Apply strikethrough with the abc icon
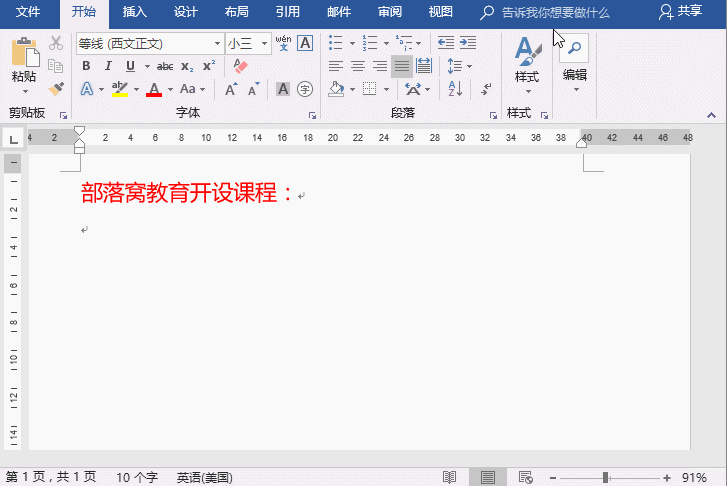The image size is (727, 486). [165, 66]
